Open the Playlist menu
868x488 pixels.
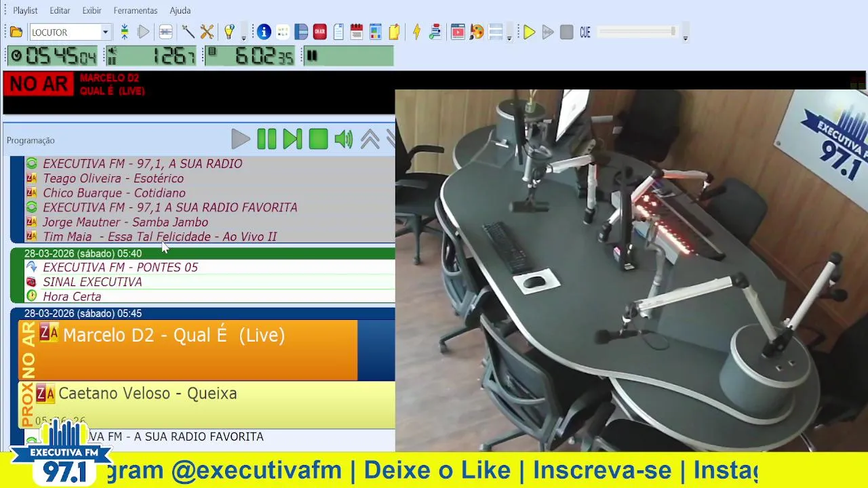click(x=26, y=11)
